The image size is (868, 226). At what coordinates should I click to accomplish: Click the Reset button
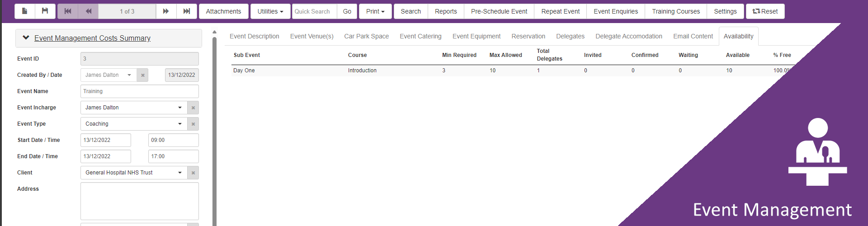[x=765, y=11]
